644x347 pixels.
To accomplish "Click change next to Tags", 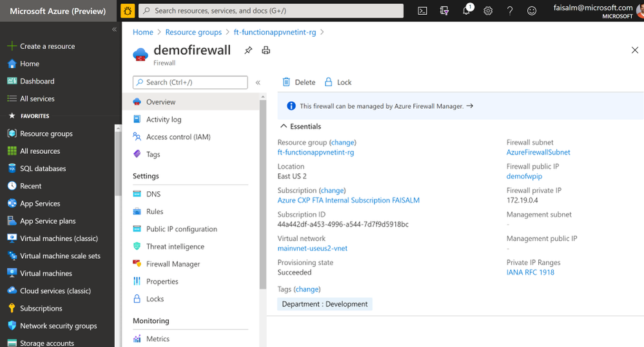I will 307,289.
